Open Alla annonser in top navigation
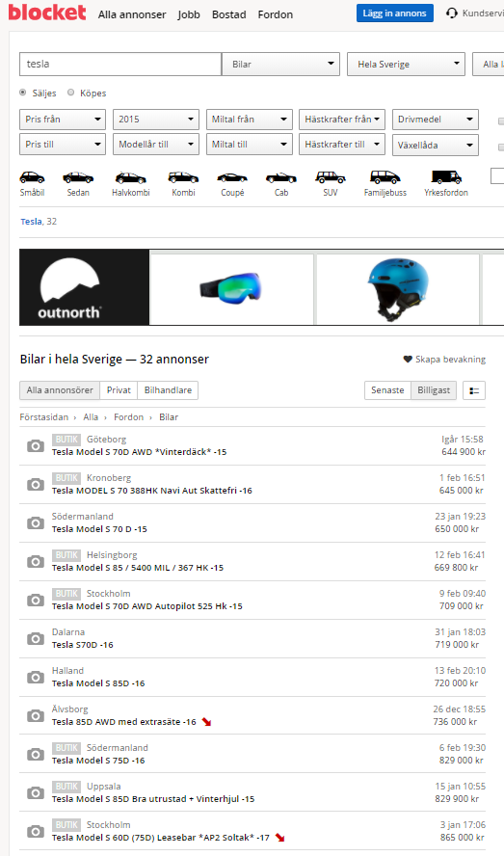This screenshot has height=856, width=504. pyautogui.click(x=132, y=14)
